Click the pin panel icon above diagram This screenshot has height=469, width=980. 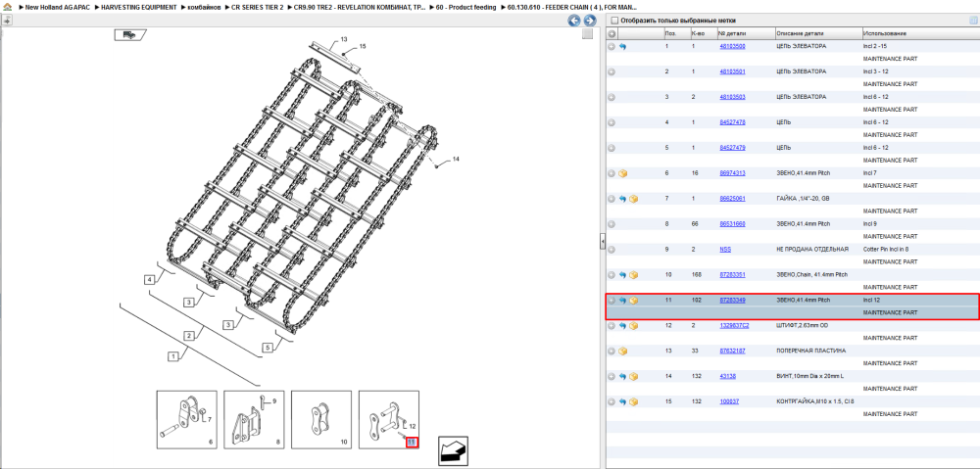tap(7, 21)
